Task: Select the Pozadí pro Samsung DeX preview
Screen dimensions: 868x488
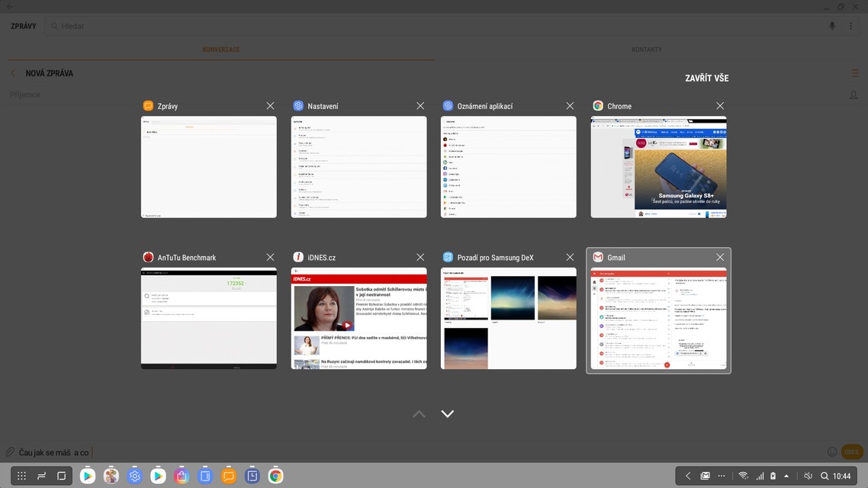Action: point(508,318)
